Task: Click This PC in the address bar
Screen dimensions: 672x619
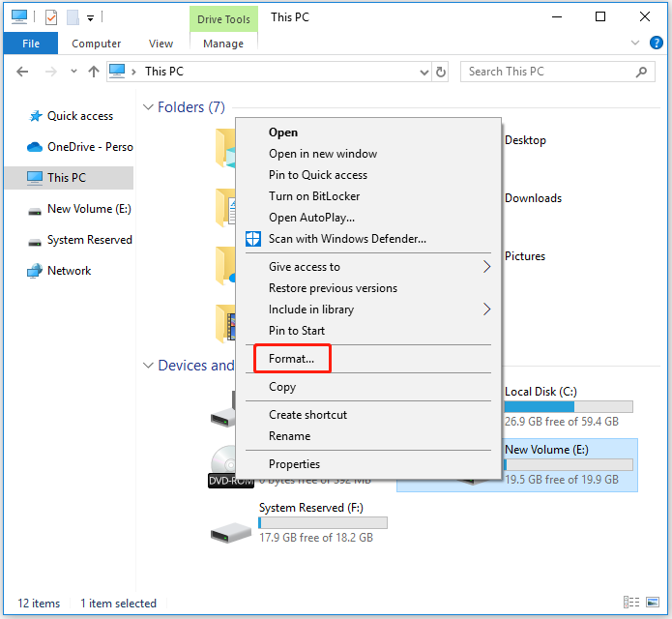Action: [x=164, y=72]
